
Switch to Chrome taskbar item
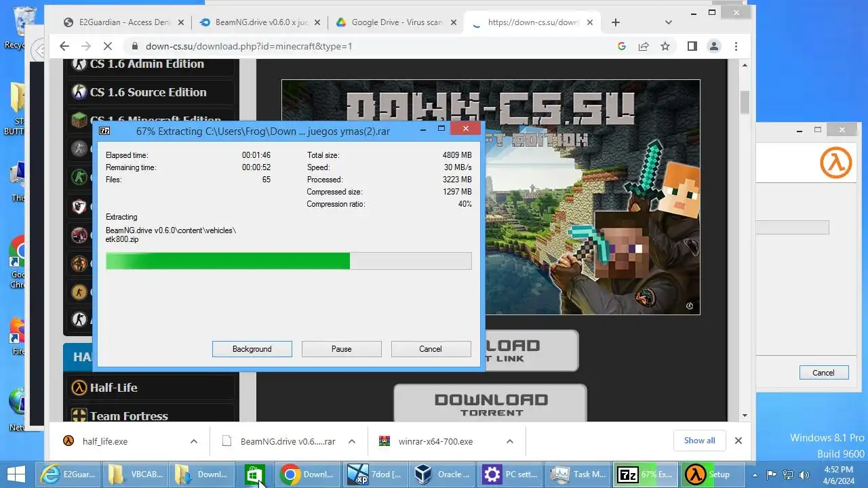coord(309,474)
